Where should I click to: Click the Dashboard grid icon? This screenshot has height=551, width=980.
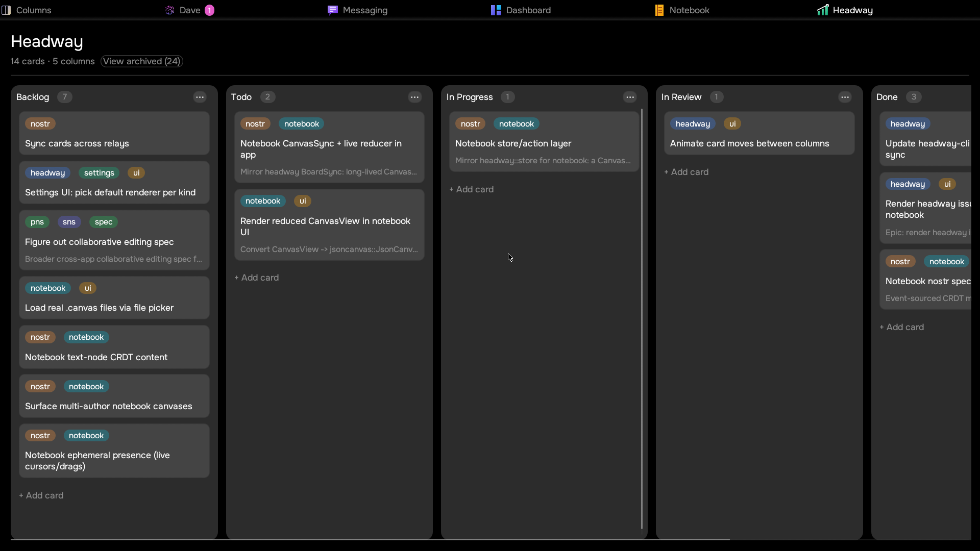[x=496, y=10]
